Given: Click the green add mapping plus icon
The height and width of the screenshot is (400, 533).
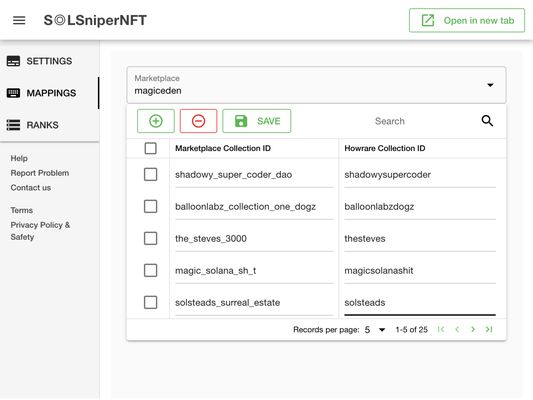Looking at the screenshot, I should (156, 121).
